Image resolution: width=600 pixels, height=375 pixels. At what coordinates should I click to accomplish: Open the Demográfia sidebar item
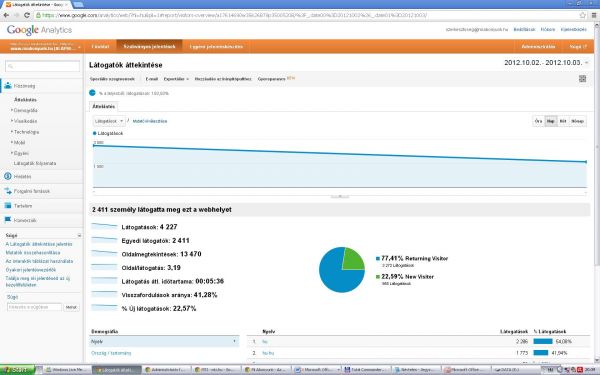[26, 110]
